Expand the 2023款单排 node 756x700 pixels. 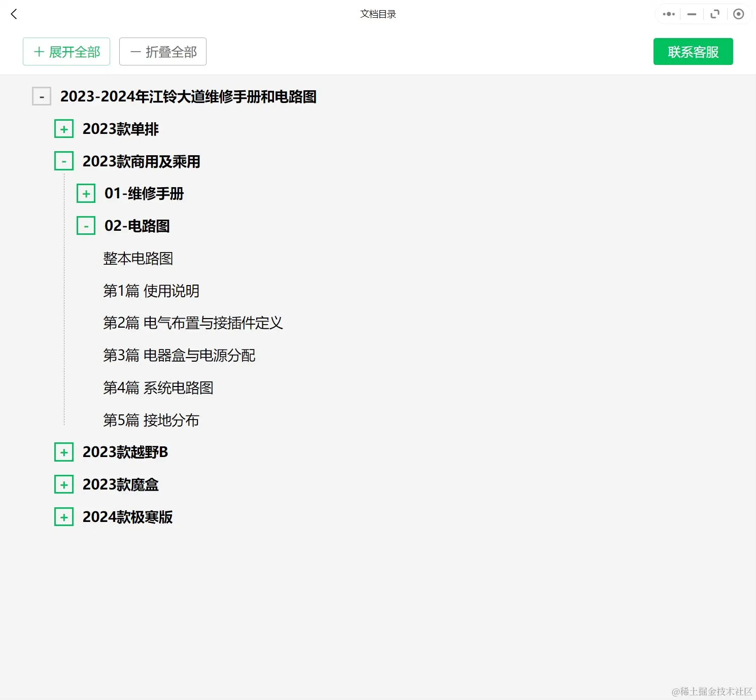click(64, 128)
